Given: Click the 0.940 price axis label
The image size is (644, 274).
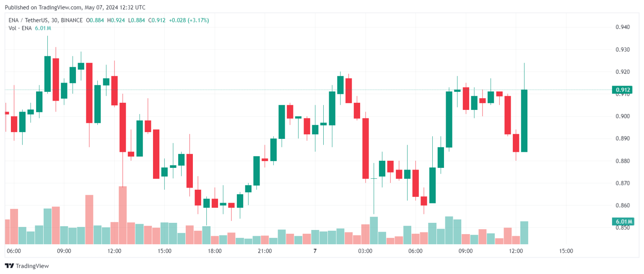Looking at the screenshot, I should point(623,27).
